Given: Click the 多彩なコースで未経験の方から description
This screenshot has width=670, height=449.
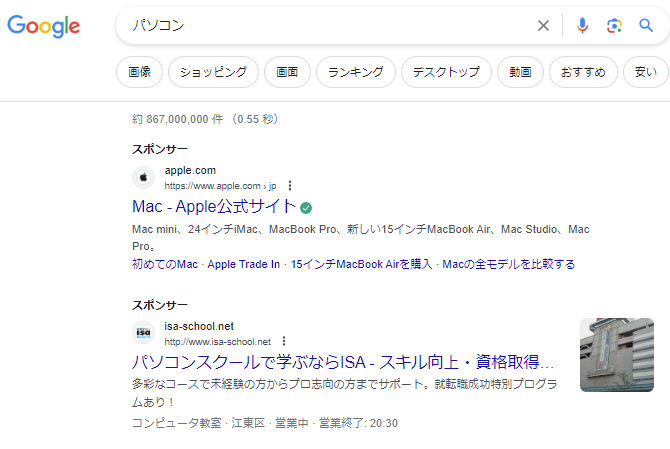Looking at the screenshot, I should coord(344,393).
